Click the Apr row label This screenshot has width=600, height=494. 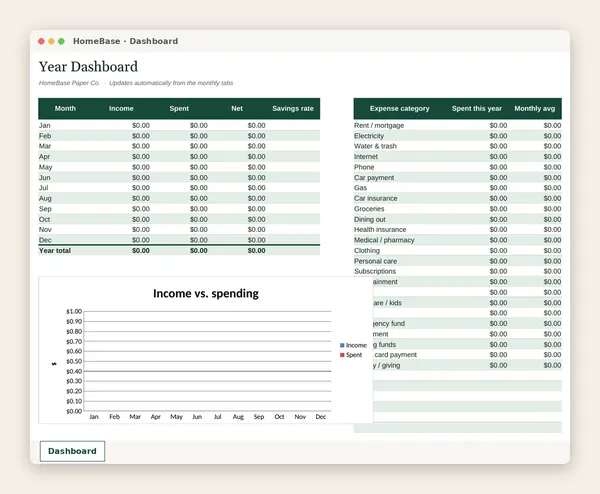coord(44,157)
